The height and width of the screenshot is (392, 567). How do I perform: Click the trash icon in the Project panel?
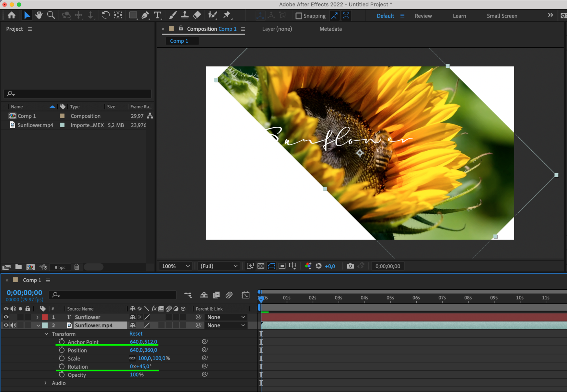point(77,267)
